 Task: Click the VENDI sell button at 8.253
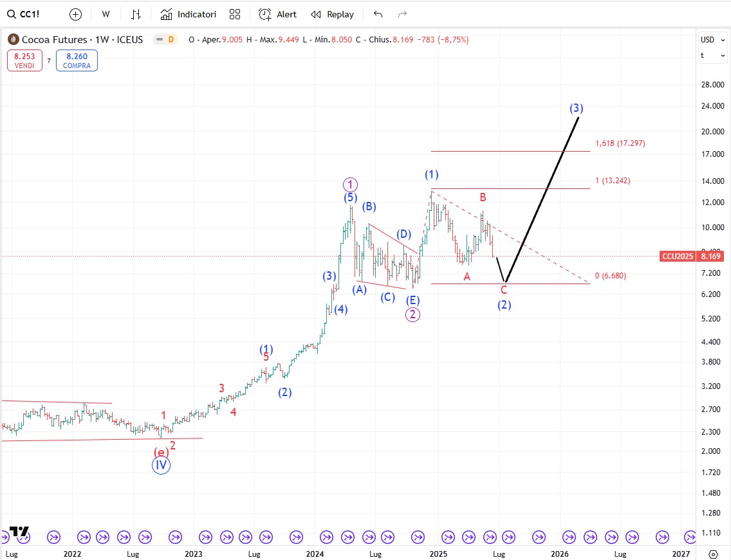[24, 60]
